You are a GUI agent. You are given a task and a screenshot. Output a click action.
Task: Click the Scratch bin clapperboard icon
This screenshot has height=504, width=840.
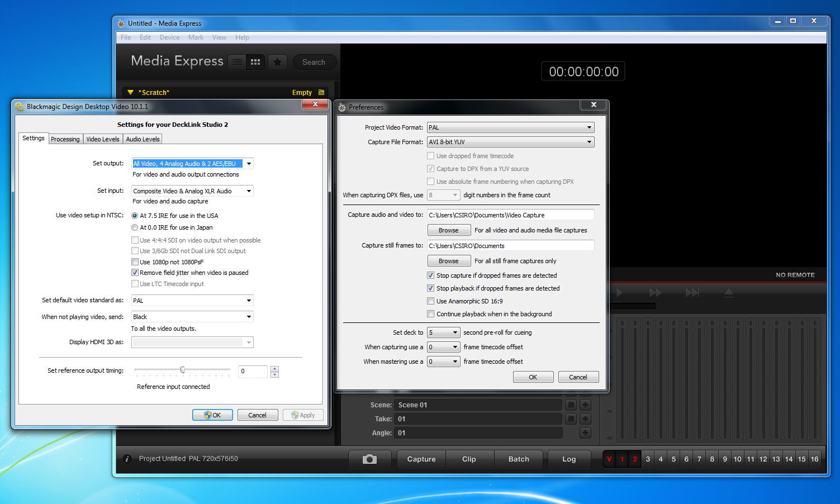pos(321,92)
